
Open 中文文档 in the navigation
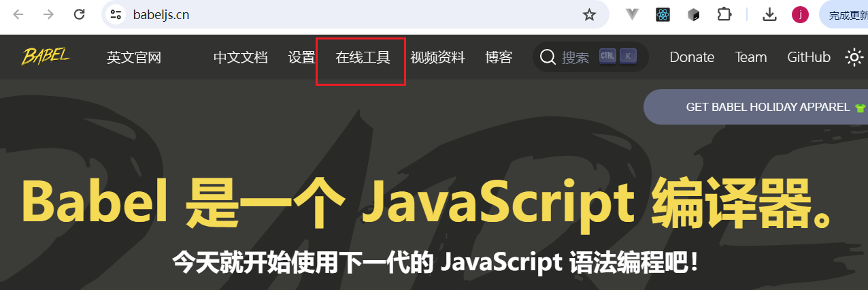(241, 57)
